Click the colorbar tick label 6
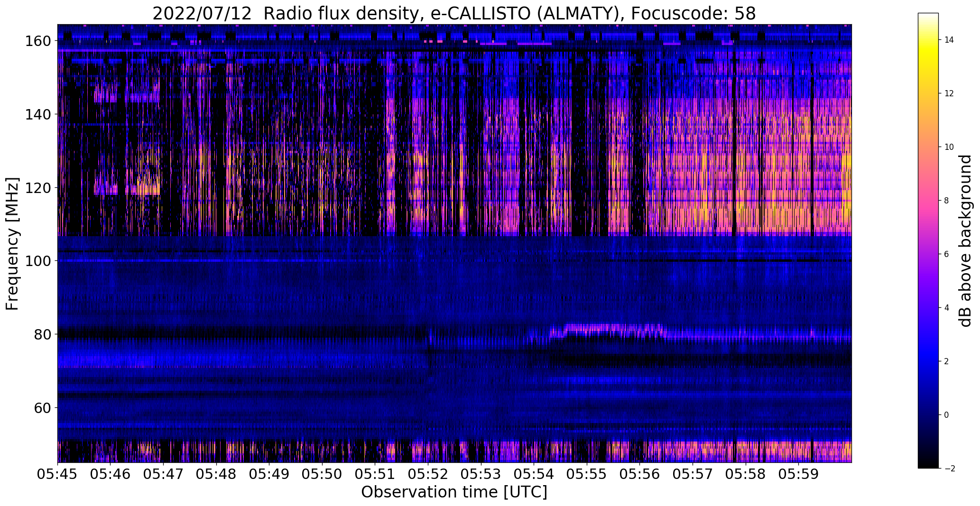Image resolution: width=980 pixels, height=506 pixels. pyautogui.click(x=947, y=254)
